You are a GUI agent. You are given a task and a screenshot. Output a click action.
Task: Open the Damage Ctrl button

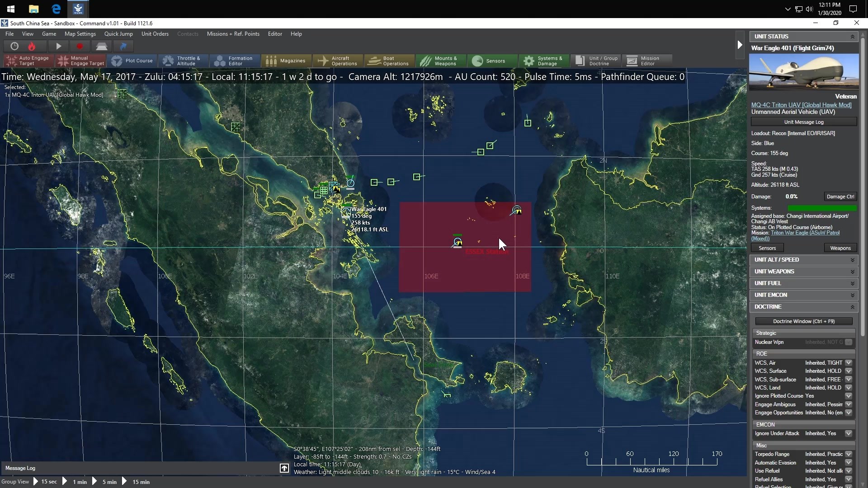840,197
